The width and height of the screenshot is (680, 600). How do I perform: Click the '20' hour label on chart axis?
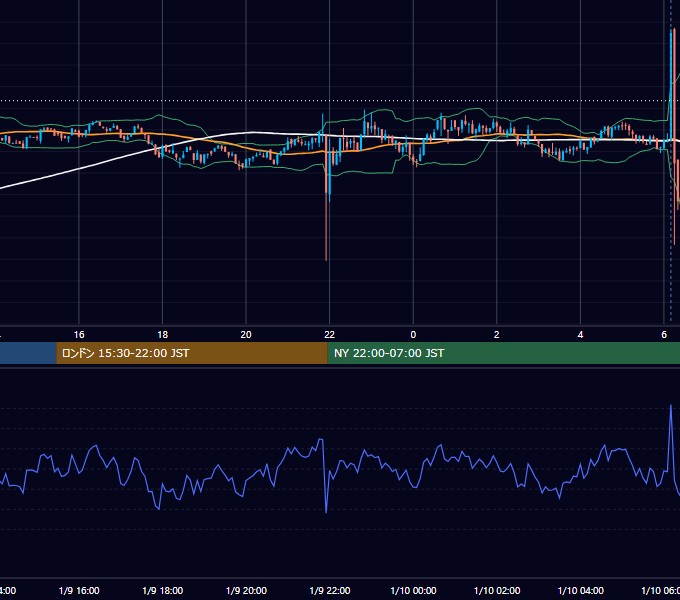pos(246,335)
